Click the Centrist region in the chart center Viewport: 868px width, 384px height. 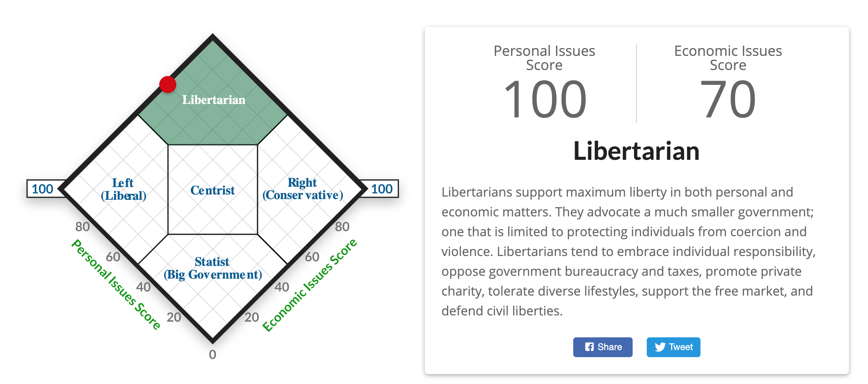point(212,191)
